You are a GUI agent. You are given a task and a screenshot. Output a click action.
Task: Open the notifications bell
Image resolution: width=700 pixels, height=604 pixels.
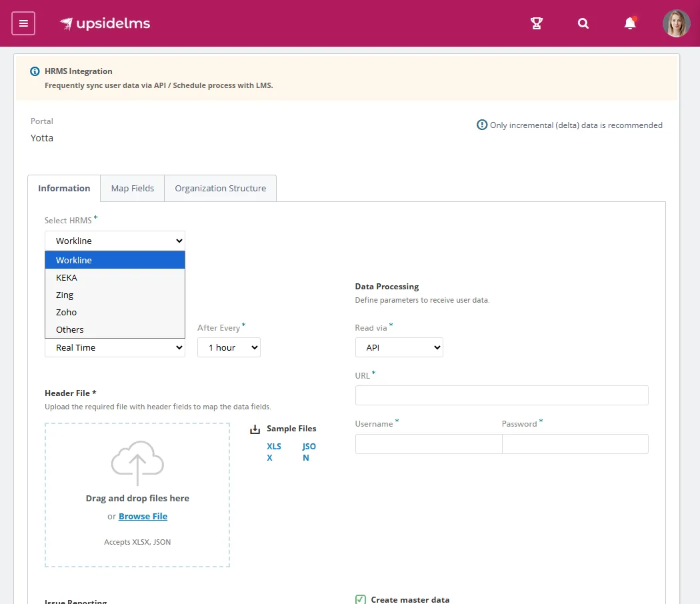click(x=630, y=23)
